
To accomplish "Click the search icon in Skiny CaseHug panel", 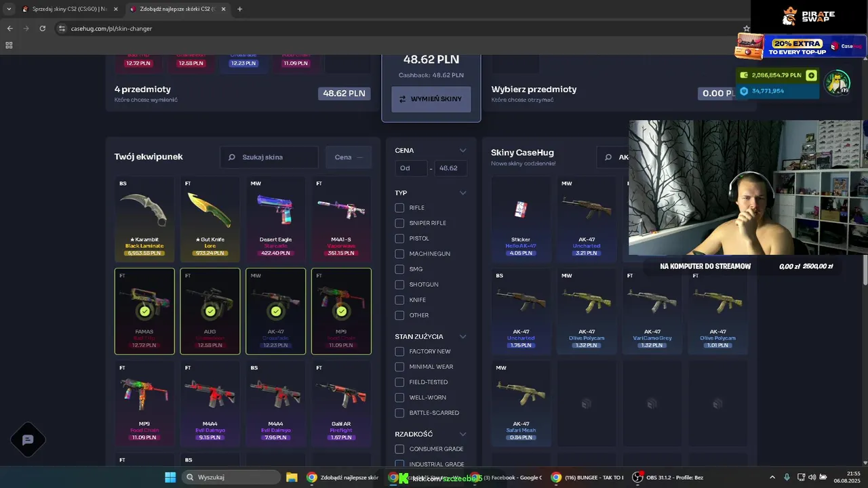I will tap(608, 157).
